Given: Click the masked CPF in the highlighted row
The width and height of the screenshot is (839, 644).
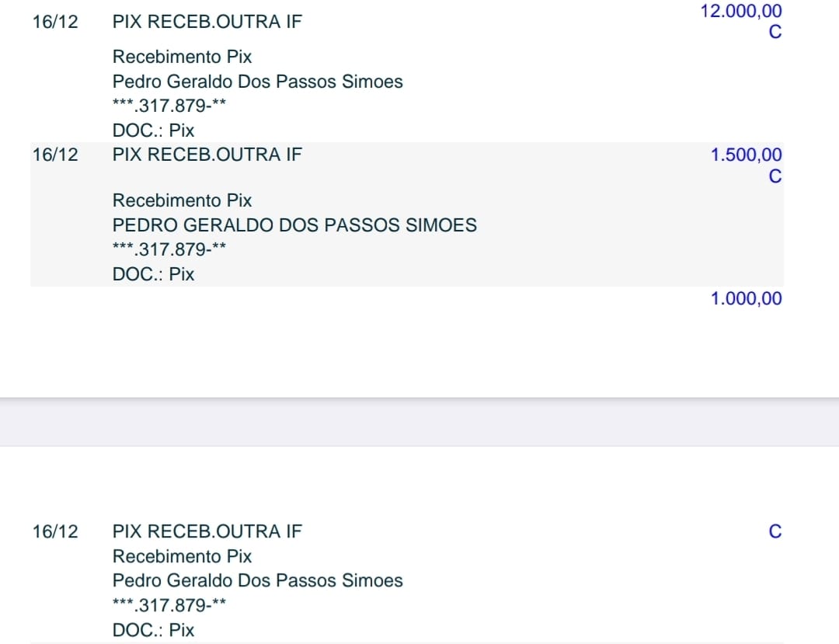Looking at the screenshot, I should click(169, 249).
